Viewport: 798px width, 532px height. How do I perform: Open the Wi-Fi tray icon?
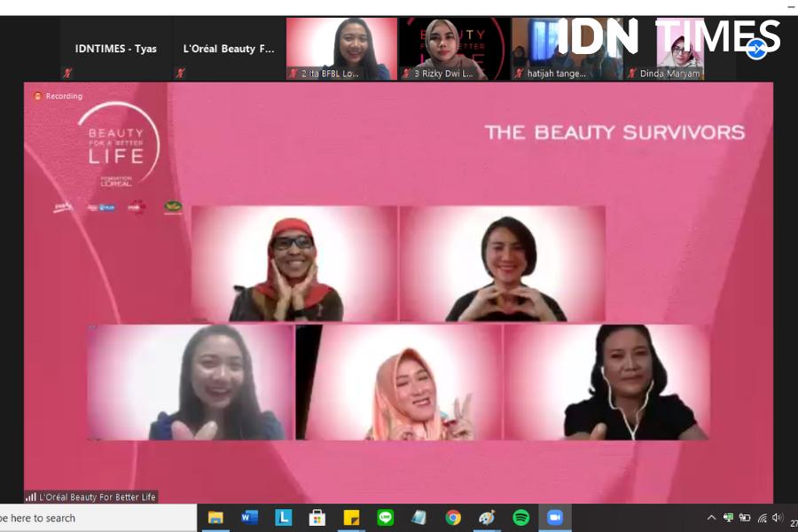[x=762, y=518]
